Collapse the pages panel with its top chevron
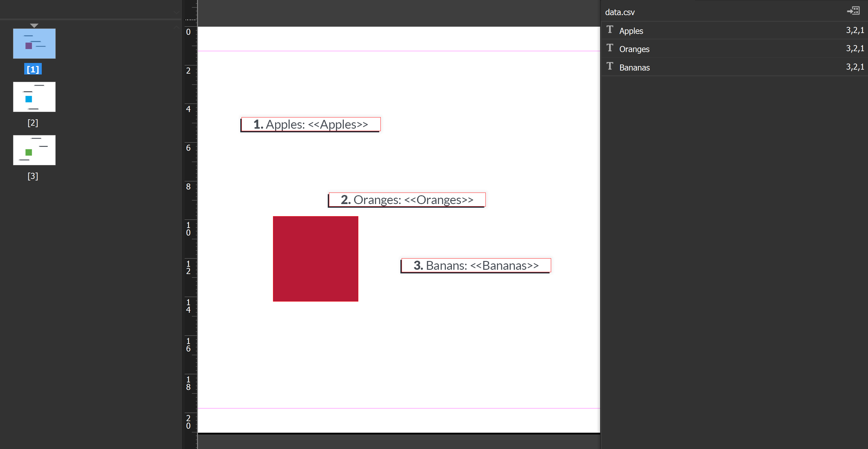 176,12
